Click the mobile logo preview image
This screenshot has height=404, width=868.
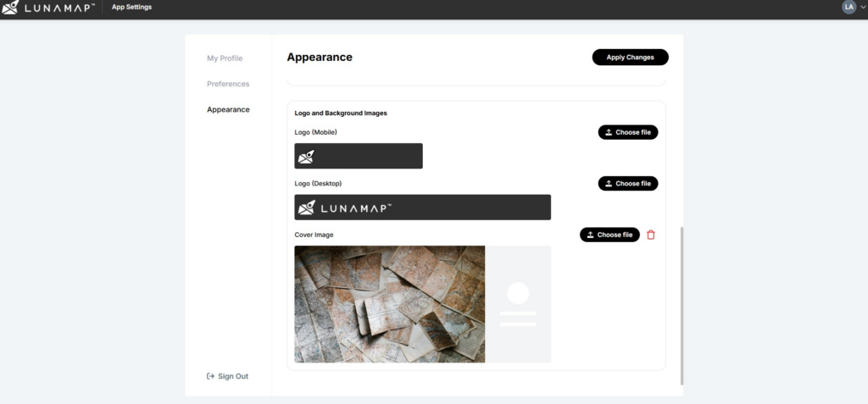(358, 156)
